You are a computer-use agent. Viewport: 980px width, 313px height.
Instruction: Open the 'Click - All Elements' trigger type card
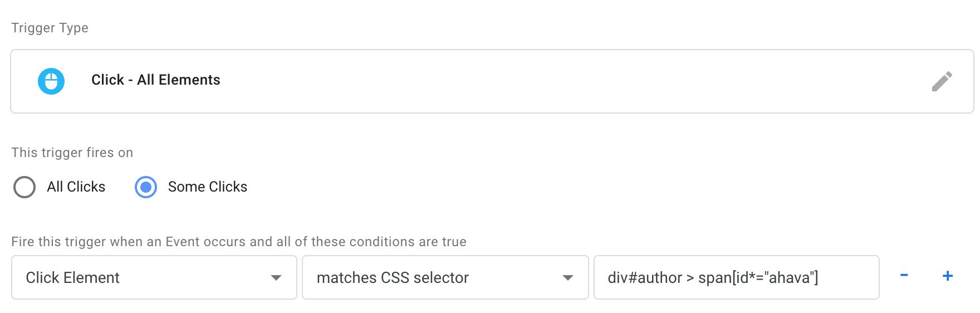click(x=492, y=81)
